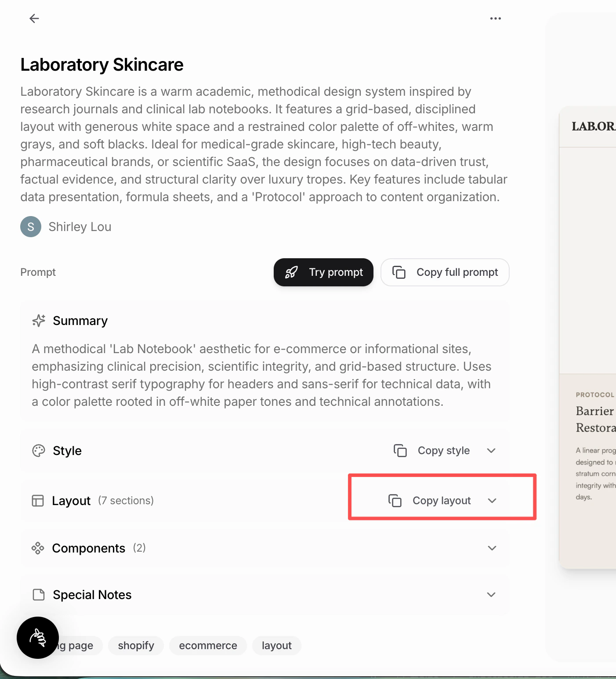The width and height of the screenshot is (616, 679).
Task: Select the shopify tag
Action: tap(136, 646)
